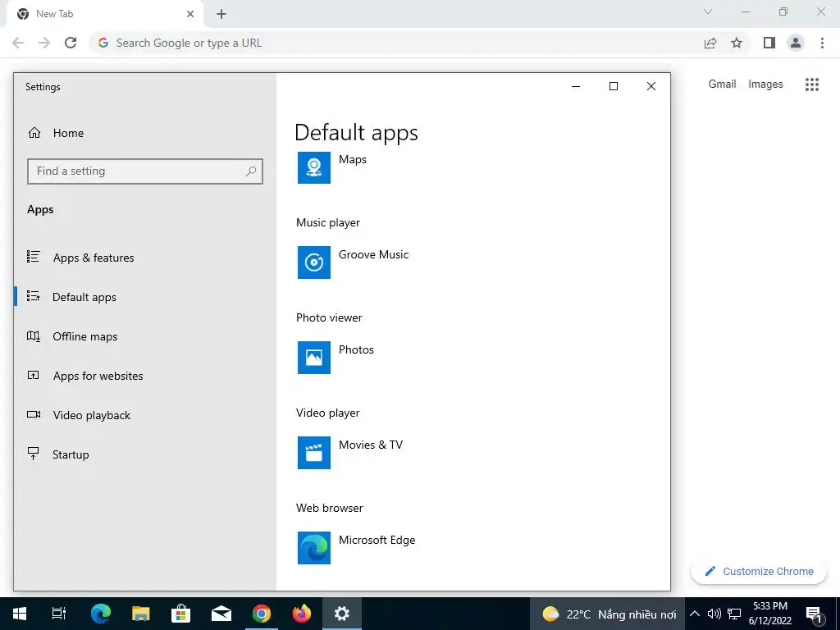Bookmark this tab with the star
The width and height of the screenshot is (840, 630).
tap(737, 43)
